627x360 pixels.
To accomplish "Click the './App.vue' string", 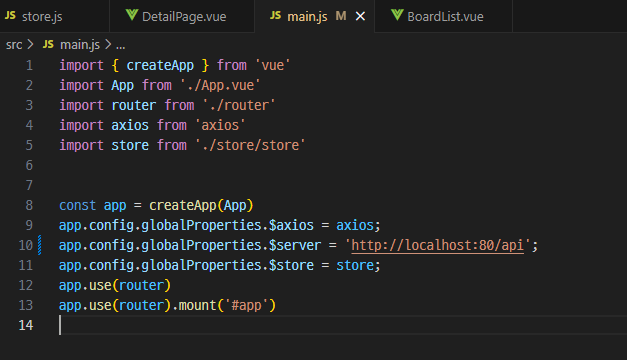I will point(220,85).
